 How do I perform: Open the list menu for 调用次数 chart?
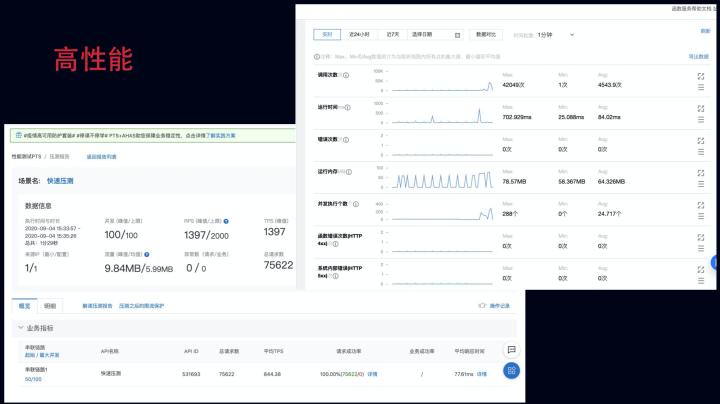pyautogui.click(x=701, y=87)
